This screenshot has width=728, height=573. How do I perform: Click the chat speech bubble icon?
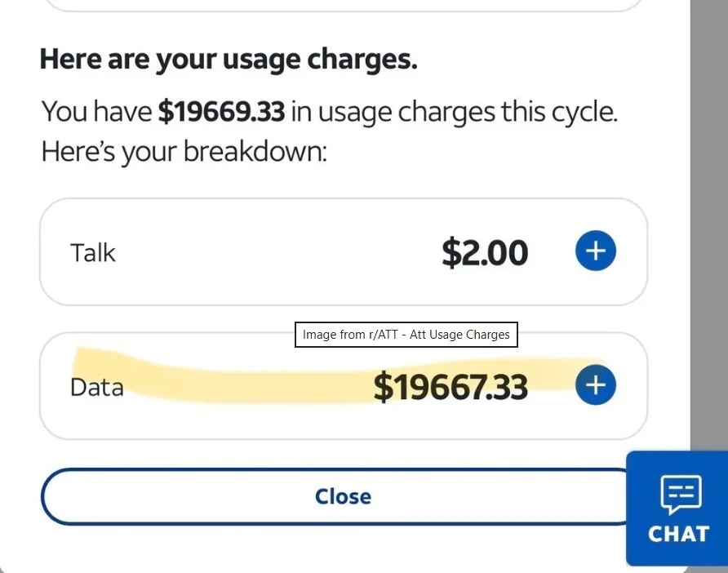tap(680, 495)
